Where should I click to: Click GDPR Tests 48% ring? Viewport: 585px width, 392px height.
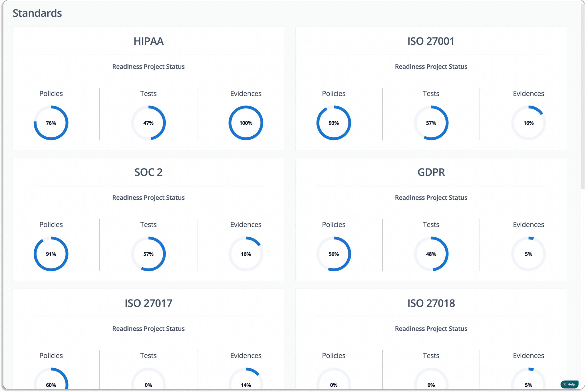coord(431,254)
